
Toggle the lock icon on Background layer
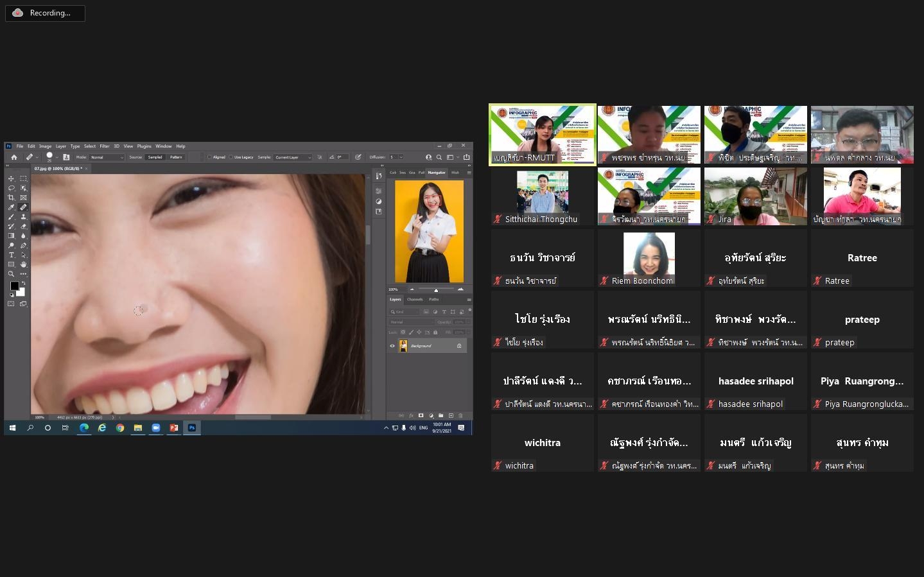459,346
